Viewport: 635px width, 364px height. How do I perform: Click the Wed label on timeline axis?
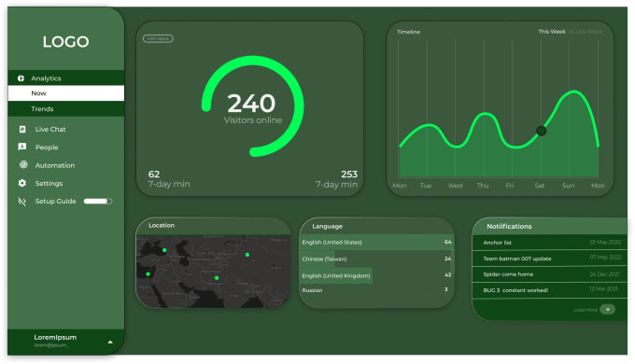tap(455, 186)
